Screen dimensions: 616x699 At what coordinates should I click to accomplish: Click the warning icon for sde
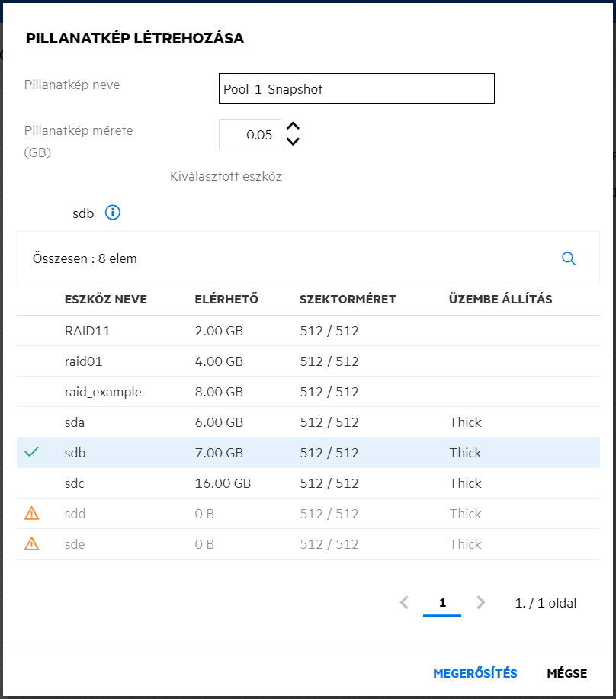pyautogui.click(x=31, y=544)
